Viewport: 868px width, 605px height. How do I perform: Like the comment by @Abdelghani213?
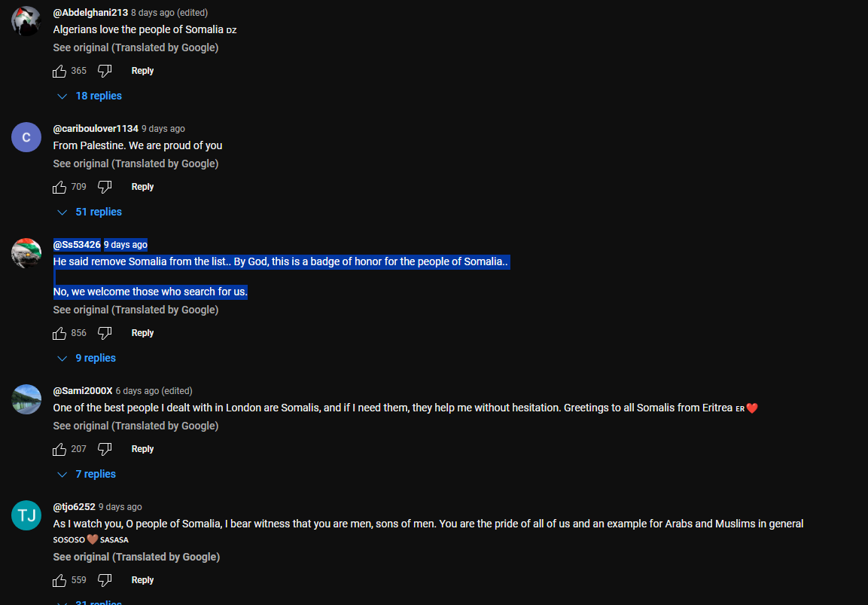click(59, 71)
